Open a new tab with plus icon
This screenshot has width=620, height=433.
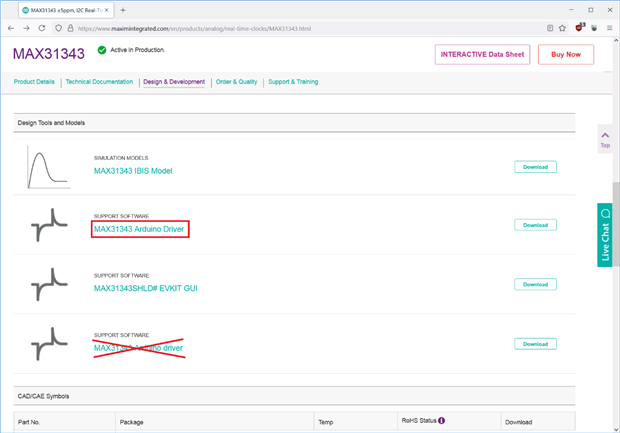(x=123, y=10)
